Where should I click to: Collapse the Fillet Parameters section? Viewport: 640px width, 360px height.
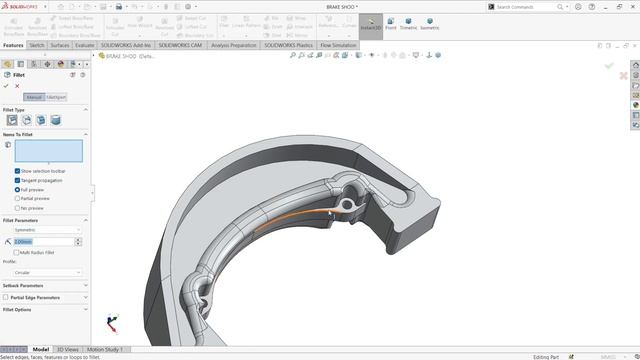(x=85, y=220)
